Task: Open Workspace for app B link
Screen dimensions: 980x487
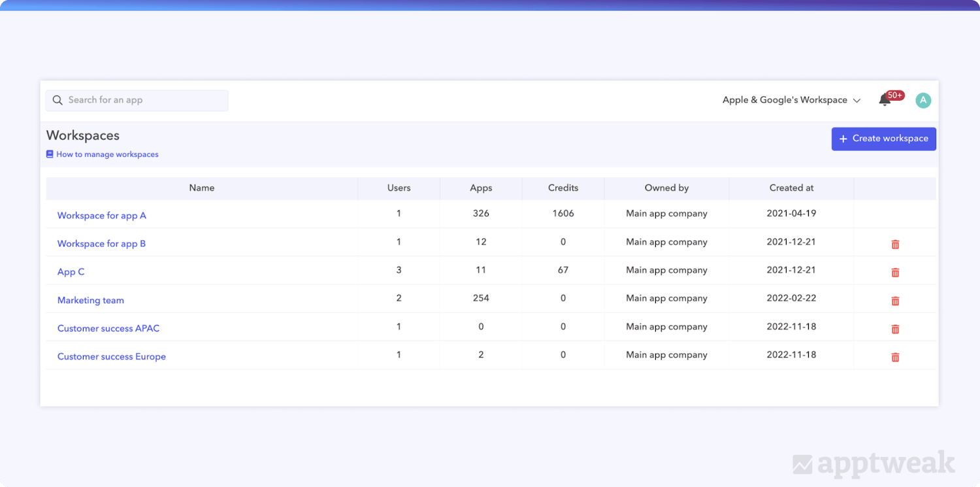Action: coord(101,244)
